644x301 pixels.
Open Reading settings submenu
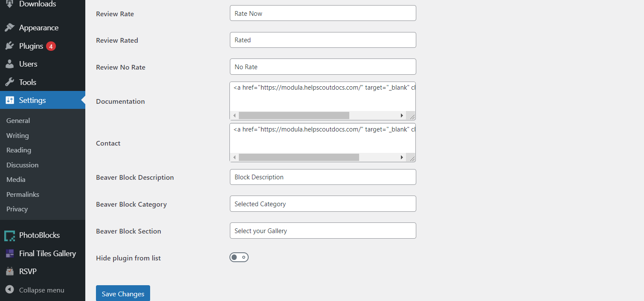click(x=19, y=150)
